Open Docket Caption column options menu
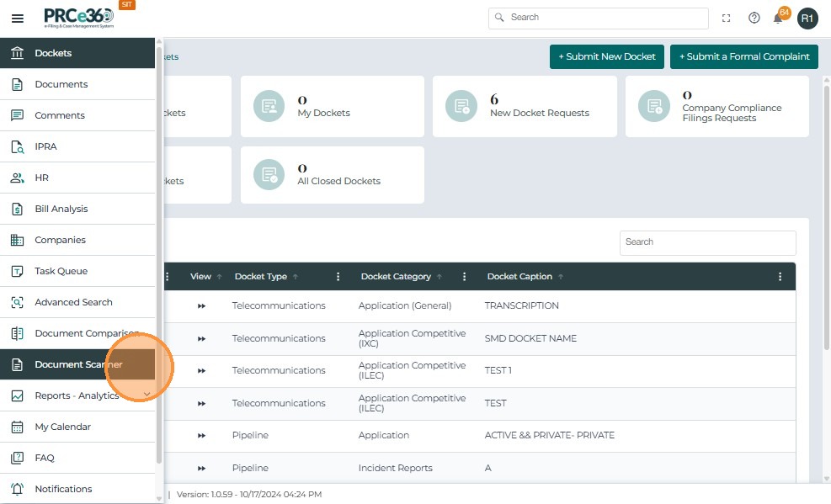Viewport: 831px width, 504px height. click(780, 277)
